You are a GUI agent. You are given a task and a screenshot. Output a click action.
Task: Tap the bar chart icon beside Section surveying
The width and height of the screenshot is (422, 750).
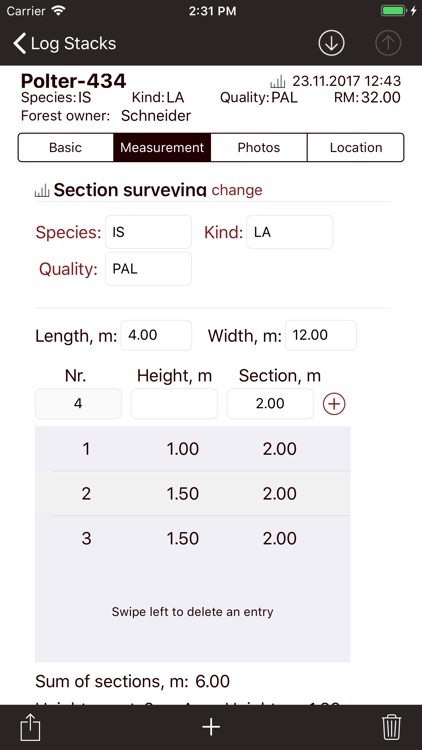(42, 191)
